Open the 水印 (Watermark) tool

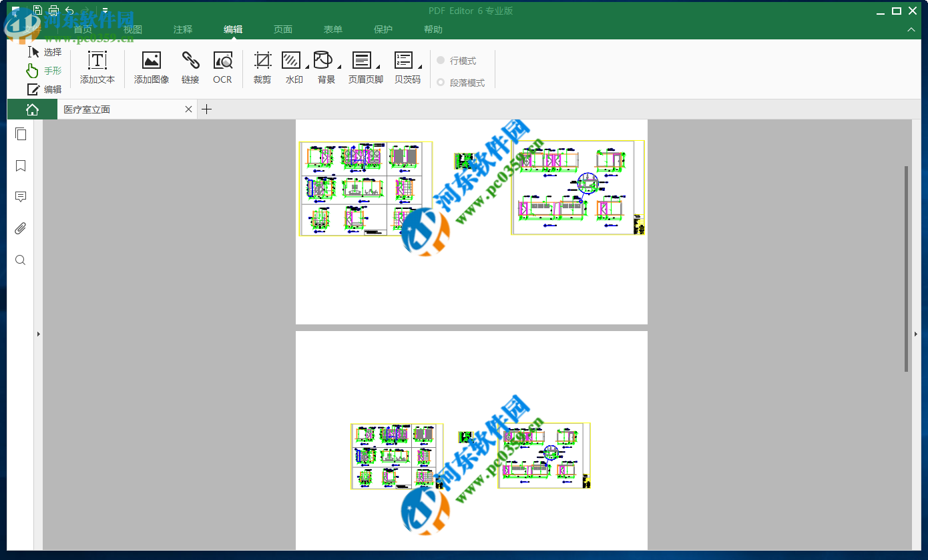click(x=293, y=67)
